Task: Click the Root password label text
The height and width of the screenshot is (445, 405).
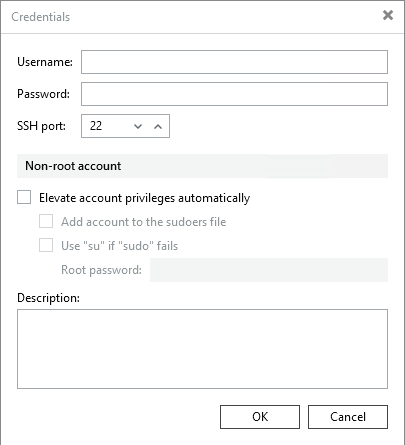Action: coord(101,270)
